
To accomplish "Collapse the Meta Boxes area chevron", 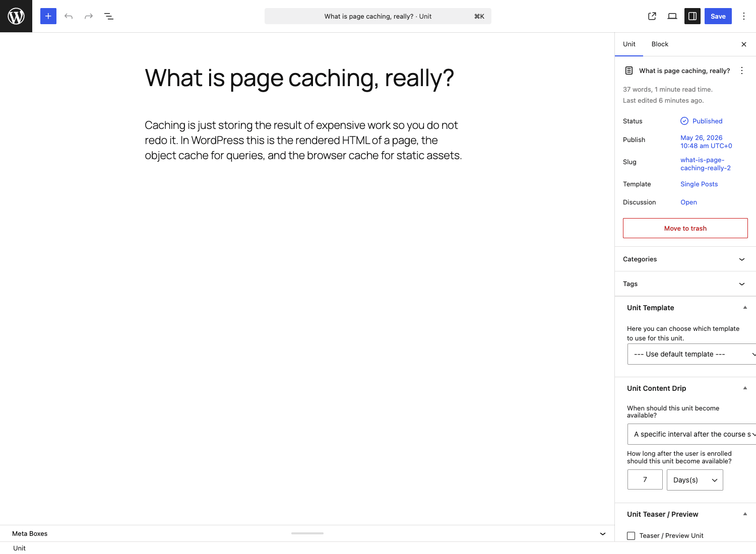I will tap(603, 534).
